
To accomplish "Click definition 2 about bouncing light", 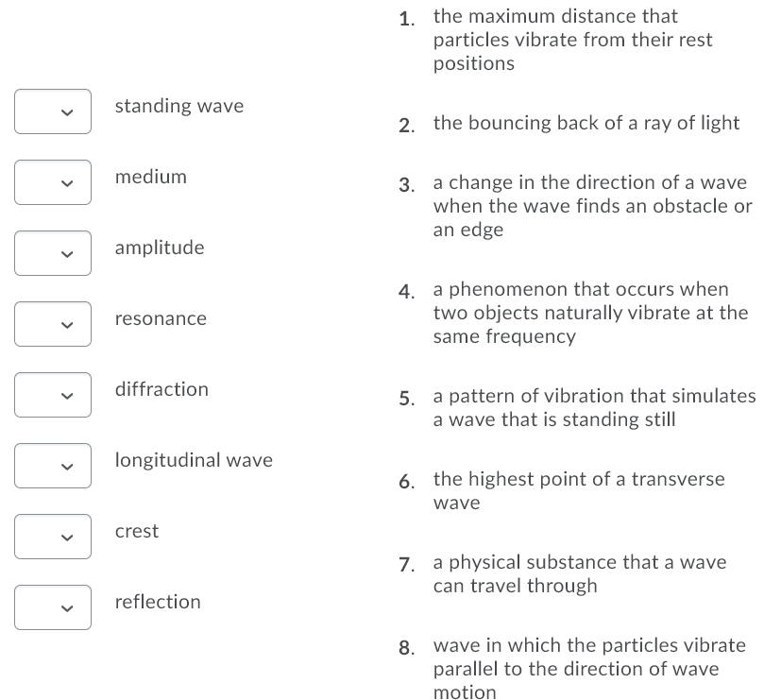I will 586,123.
